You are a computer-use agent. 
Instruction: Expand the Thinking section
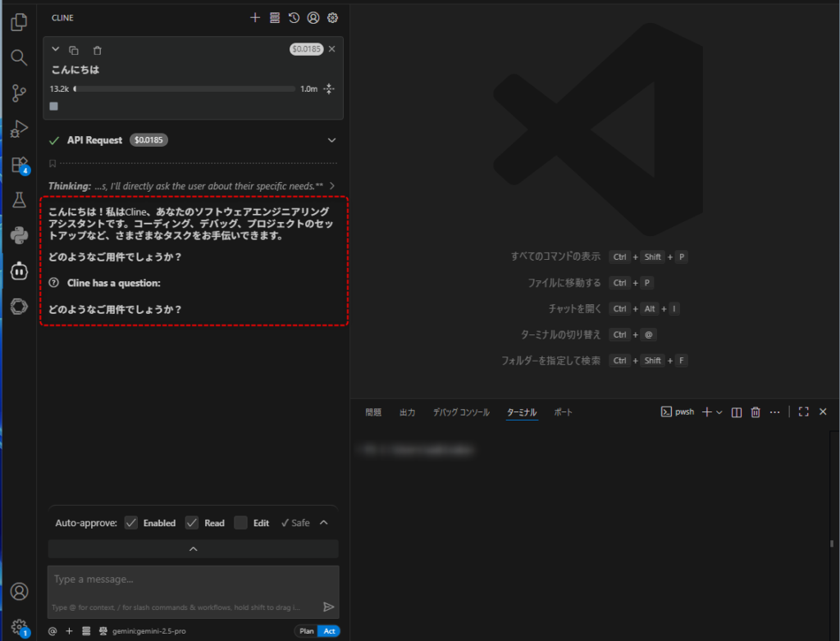pos(331,186)
